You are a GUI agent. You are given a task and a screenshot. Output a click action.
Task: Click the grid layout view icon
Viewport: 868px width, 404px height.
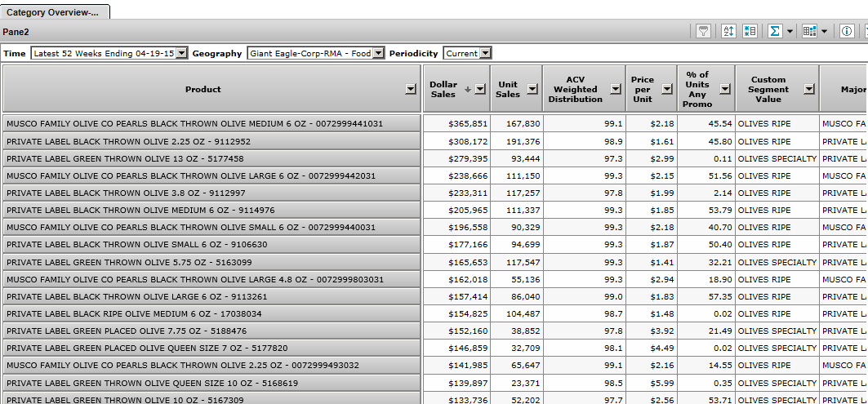809,31
